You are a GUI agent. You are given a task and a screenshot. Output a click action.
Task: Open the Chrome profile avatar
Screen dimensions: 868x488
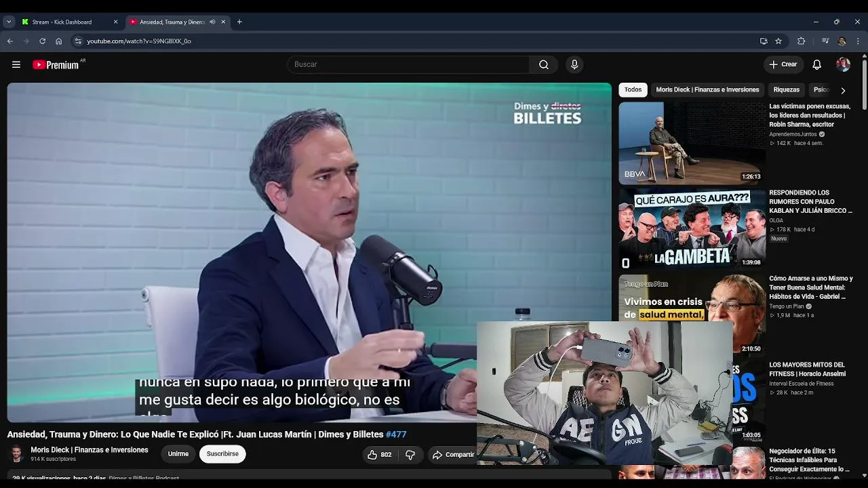pos(842,41)
